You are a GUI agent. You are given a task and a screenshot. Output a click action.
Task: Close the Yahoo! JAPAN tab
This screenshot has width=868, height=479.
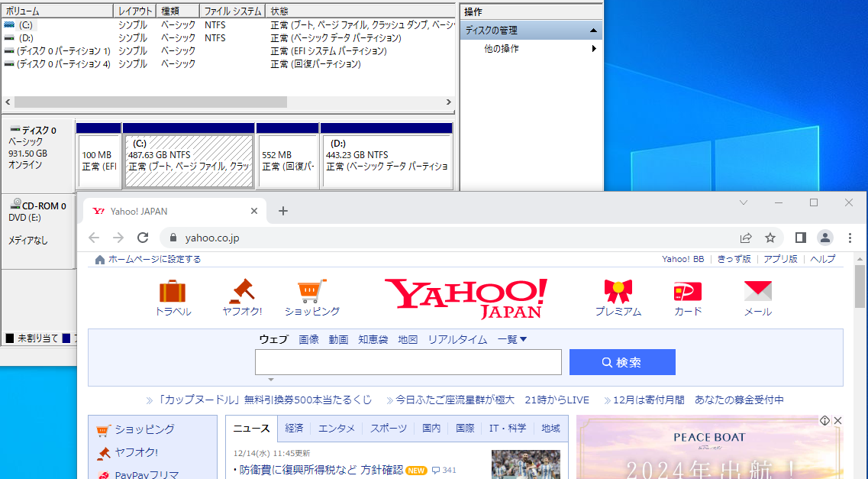click(254, 211)
